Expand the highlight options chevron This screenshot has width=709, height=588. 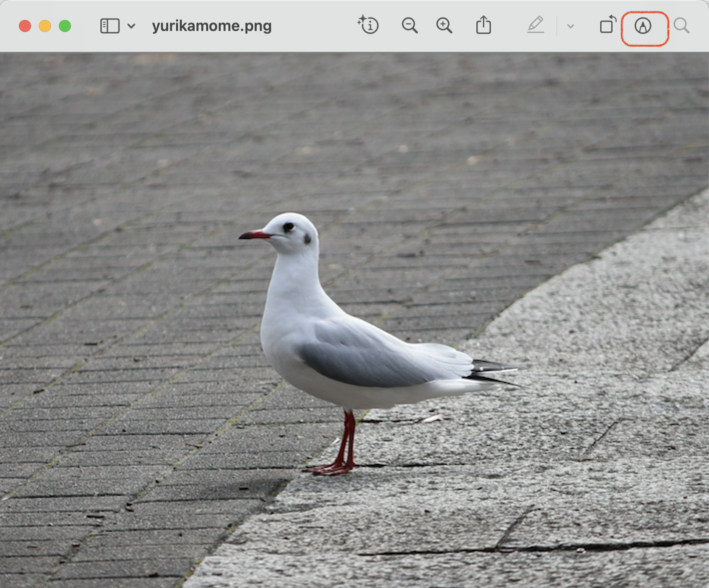571,26
